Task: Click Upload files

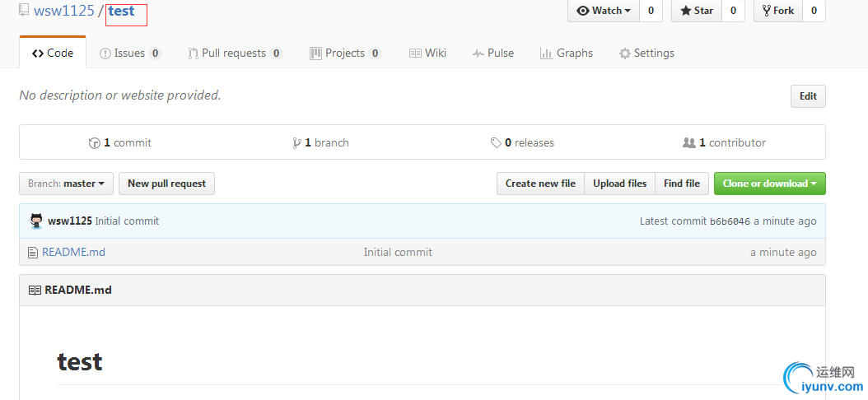Action: [620, 184]
